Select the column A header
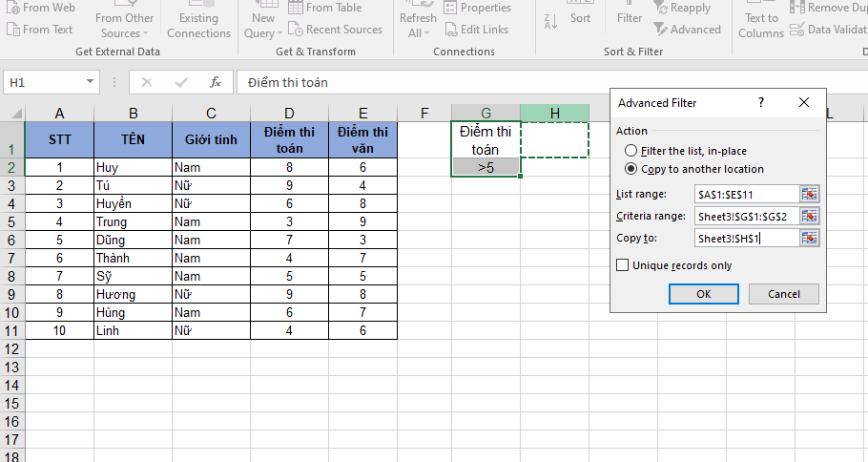The image size is (868, 462). pyautogui.click(x=59, y=113)
